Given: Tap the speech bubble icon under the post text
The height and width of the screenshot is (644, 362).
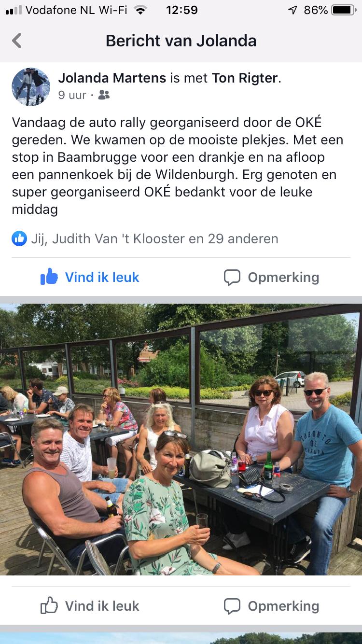Looking at the screenshot, I should pyautogui.click(x=232, y=278).
